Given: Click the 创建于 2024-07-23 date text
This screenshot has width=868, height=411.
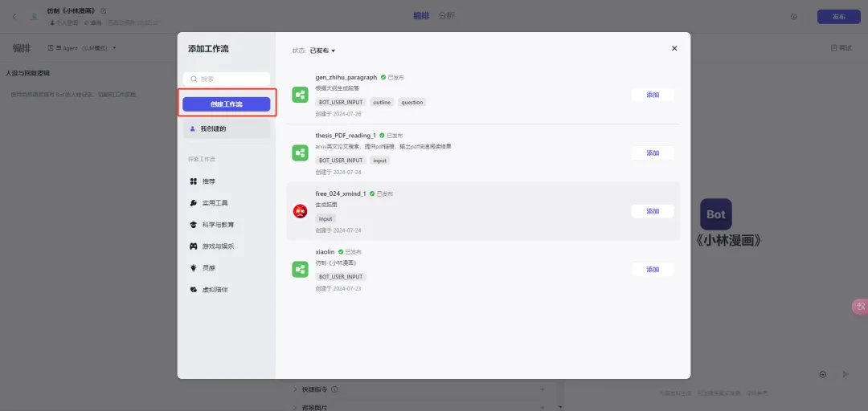Looking at the screenshot, I should pyautogui.click(x=338, y=288).
